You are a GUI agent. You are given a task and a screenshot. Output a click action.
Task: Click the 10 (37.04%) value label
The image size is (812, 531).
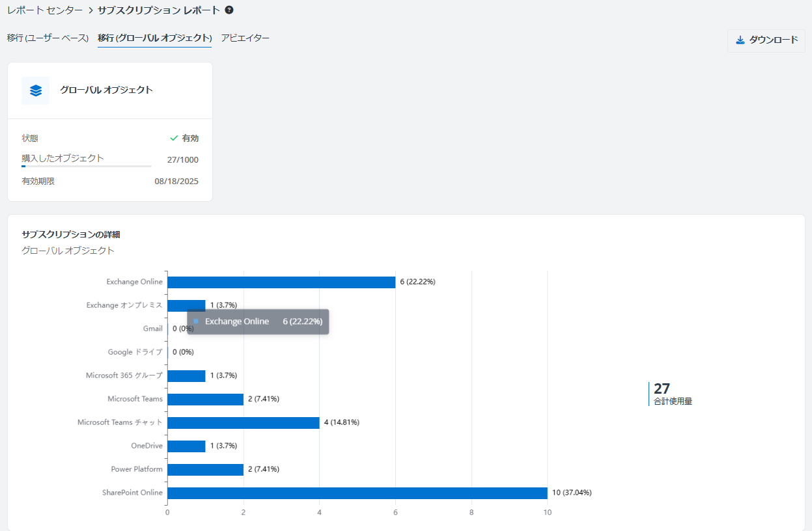point(572,493)
